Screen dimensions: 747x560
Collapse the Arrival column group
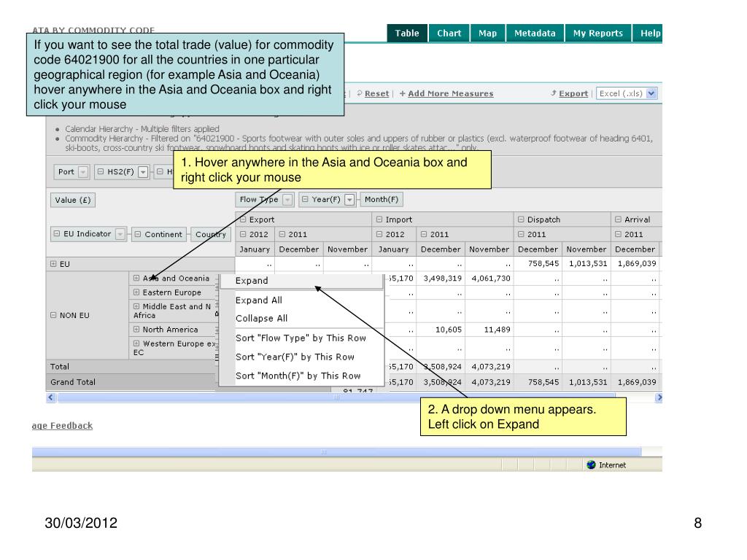tap(618, 219)
